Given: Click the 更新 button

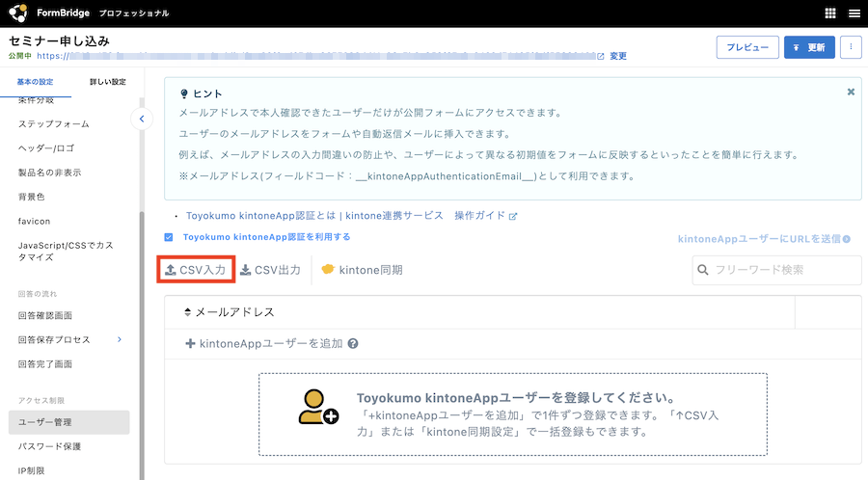Looking at the screenshot, I should (808, 47).
